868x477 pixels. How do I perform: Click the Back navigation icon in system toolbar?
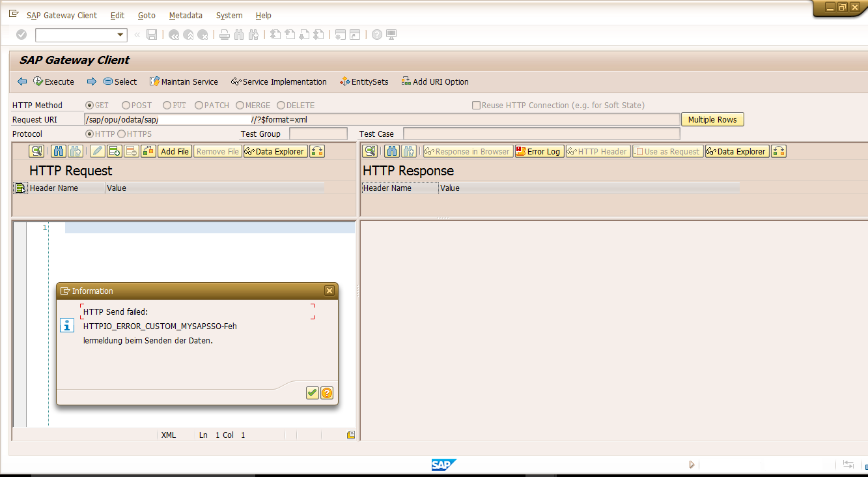(x=174, y=35)
